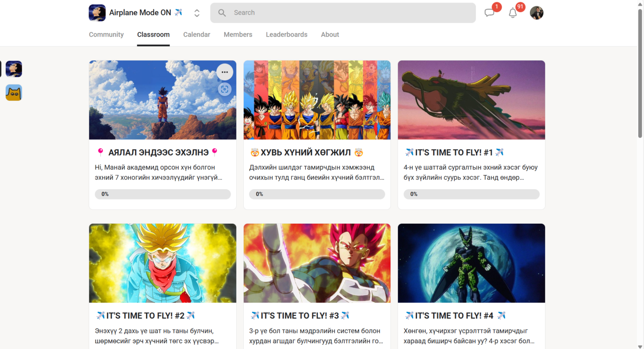The image size is (644, 349).
Task: Open the user profile avatar menu
Action: click(x=537, y=13)
